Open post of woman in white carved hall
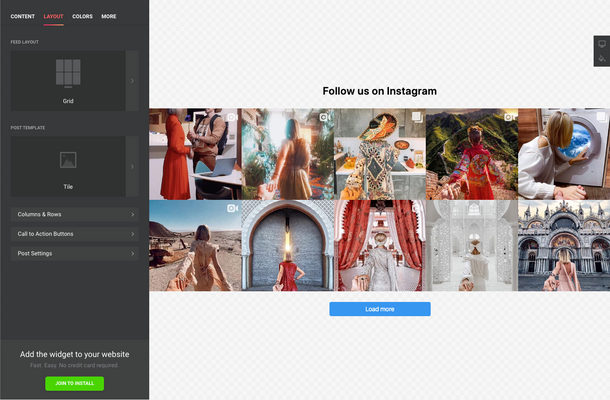This screenshot has height=400, width=610. [472, 246]
